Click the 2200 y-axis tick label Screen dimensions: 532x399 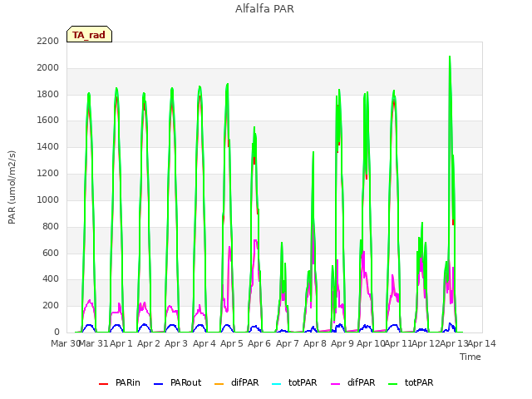(x=48, y=41)
